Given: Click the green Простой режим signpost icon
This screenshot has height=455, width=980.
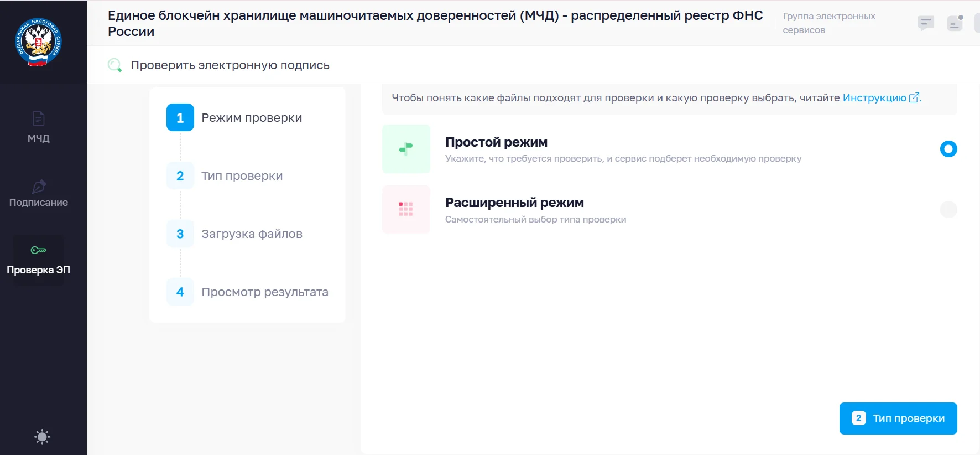Looking at the screenshot, I should pyautogui.click(x=406, y=149).
